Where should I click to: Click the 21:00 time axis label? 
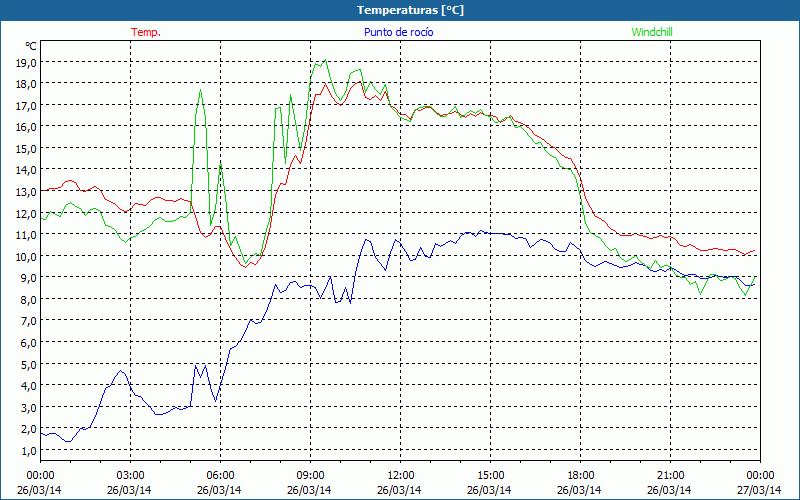(670, 475)
